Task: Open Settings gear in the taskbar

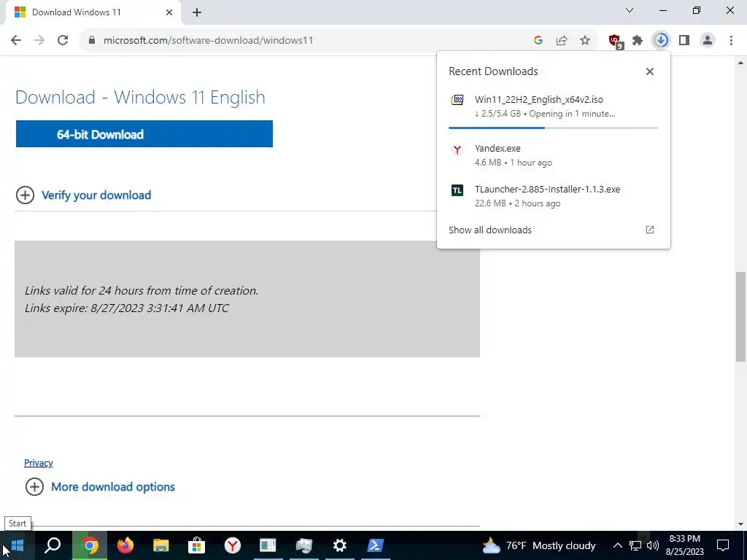Action: 340,545
